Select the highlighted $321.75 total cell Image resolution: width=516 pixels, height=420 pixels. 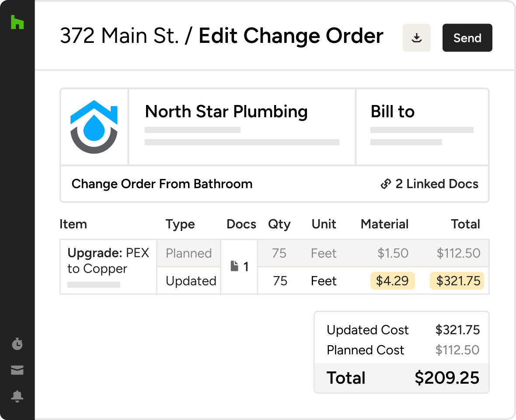tap(457, 281)
